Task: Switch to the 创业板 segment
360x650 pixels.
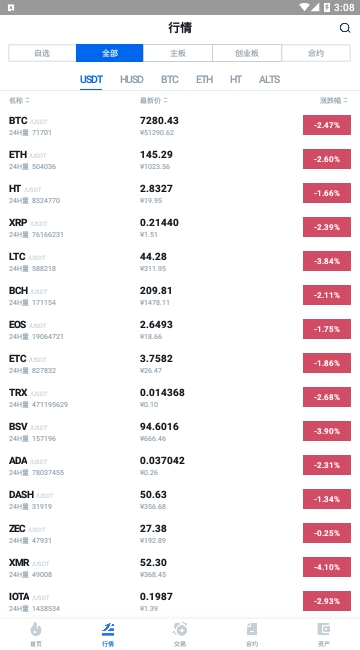Action: pyautogui.click(x=247, y=53)
